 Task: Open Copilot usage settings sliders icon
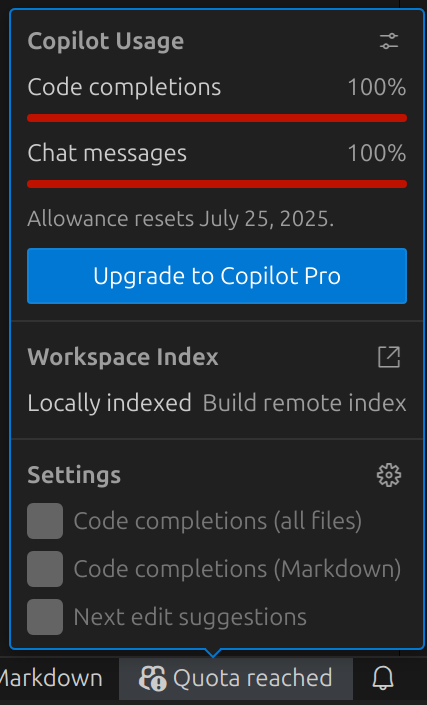(x=389, y=41)
